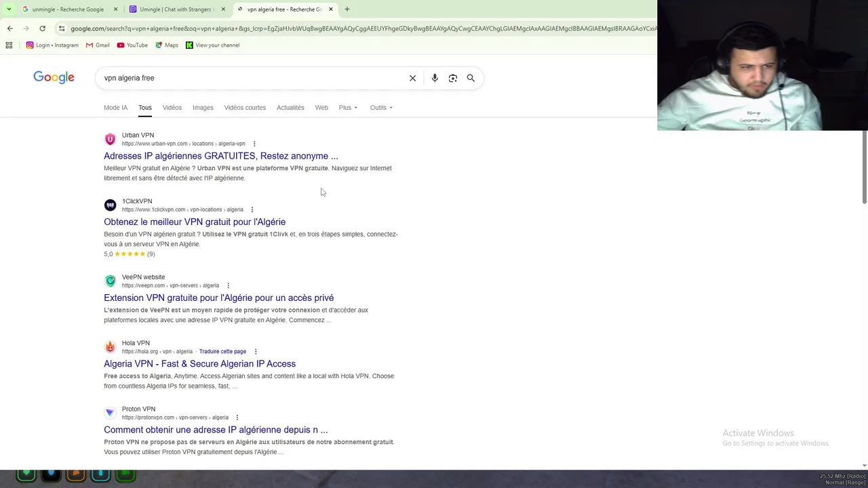Select the Mode IA search tab
The height and width of the screenshot is (488, 868).
tap(115, 108)
